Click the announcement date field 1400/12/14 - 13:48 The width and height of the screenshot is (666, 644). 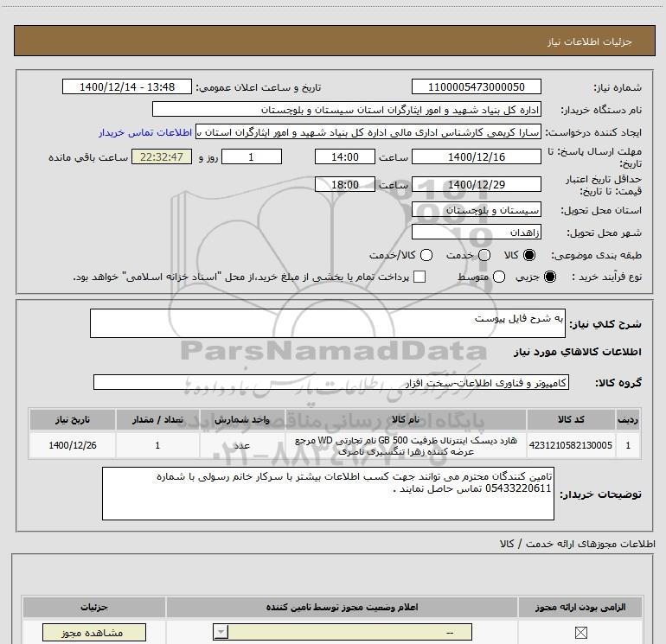[x=127, y=87]
